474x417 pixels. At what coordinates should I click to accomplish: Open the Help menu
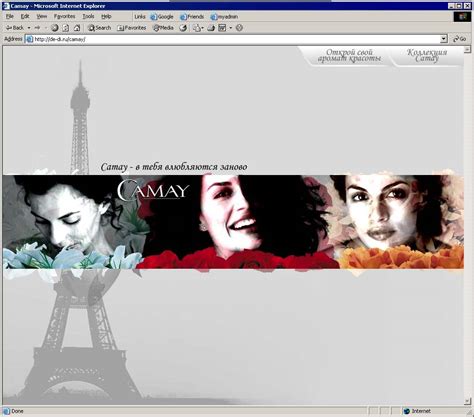[x=106, y=16]
